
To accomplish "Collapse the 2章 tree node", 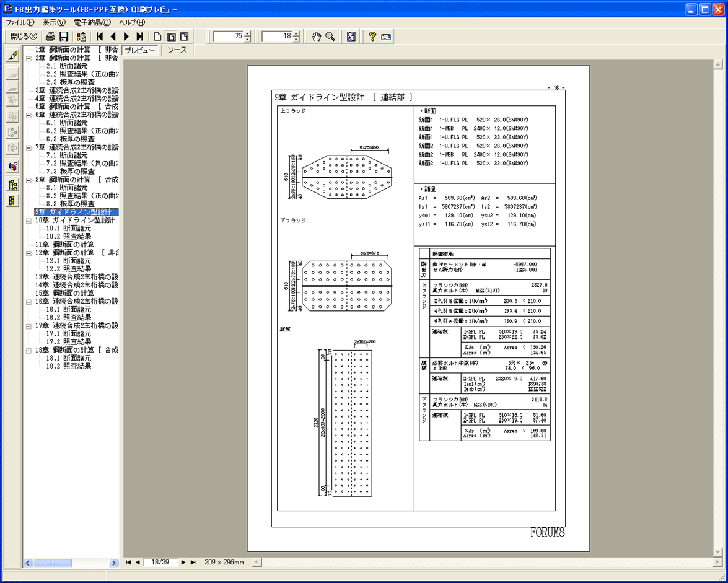I will (29, 58).
